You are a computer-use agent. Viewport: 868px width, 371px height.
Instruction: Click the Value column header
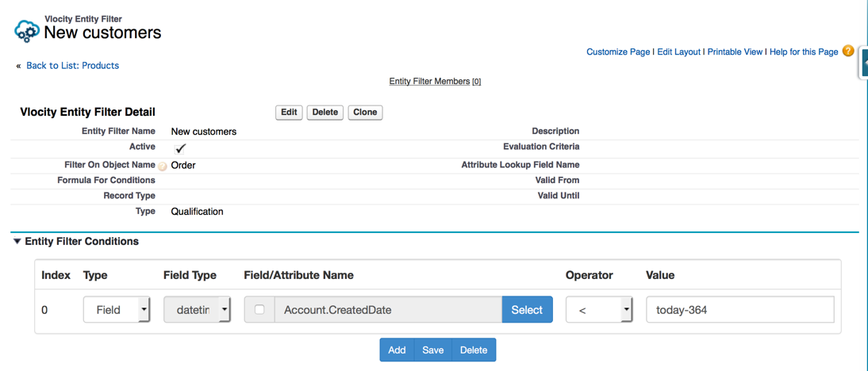(x=660, y=275)
